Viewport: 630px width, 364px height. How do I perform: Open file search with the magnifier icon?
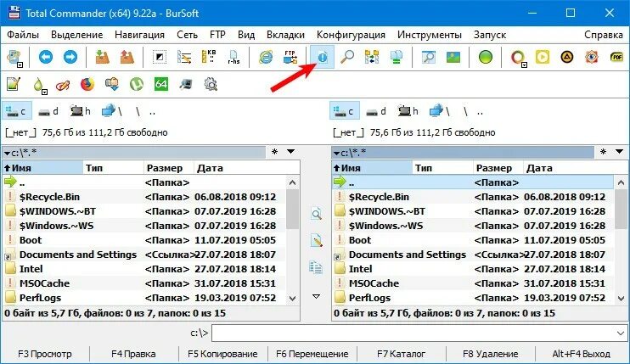click(x=347, y=57)
